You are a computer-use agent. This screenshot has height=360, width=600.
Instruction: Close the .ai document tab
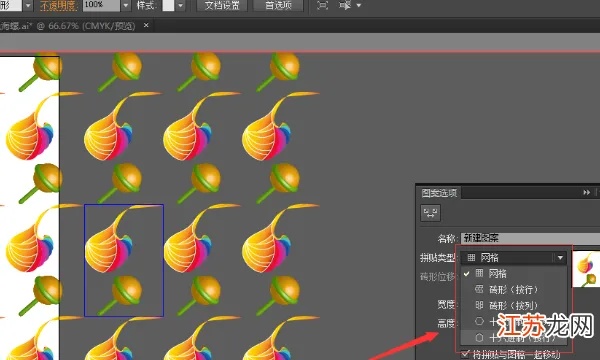[x=146, y=25]
